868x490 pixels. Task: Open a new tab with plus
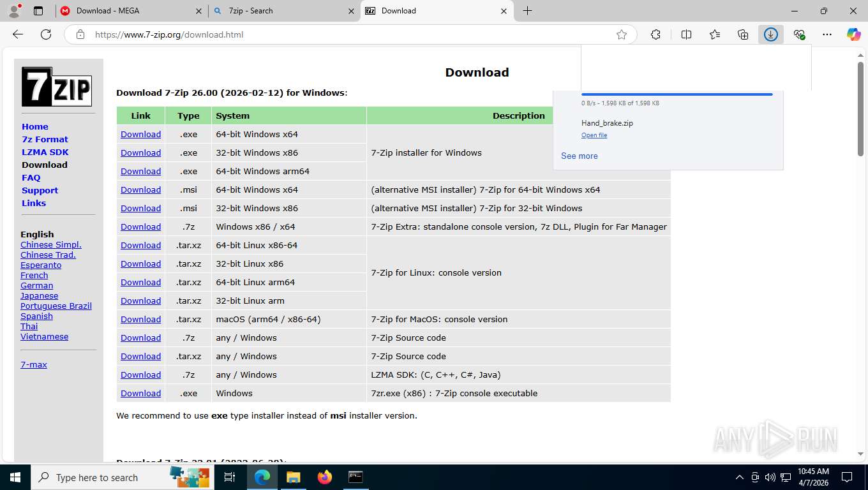527,11
